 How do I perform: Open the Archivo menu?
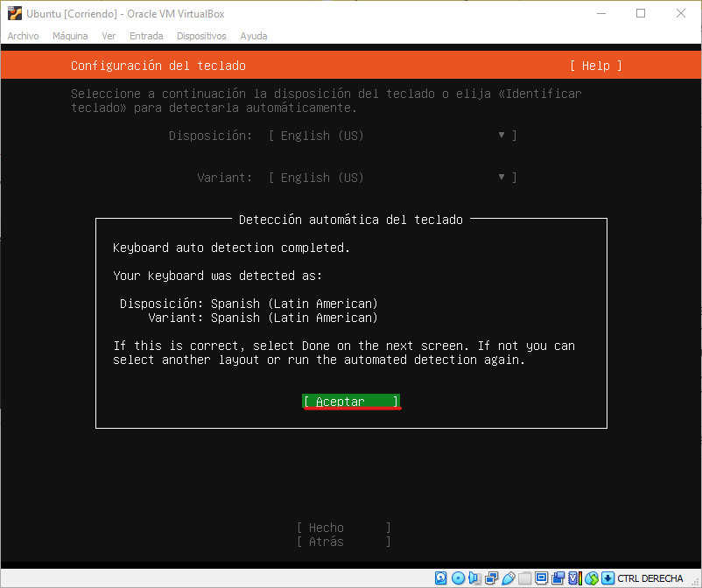[x=24, y=36]
